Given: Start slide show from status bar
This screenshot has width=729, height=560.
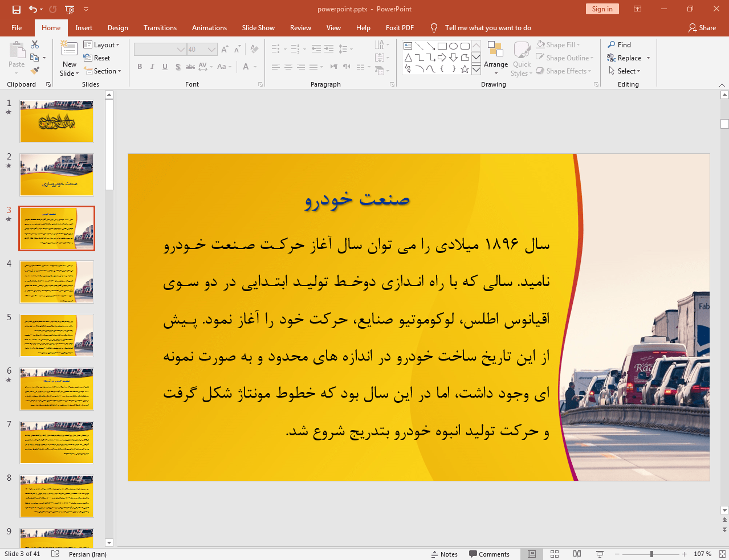Looking at the screenshot, I should (x=600, y=554).
